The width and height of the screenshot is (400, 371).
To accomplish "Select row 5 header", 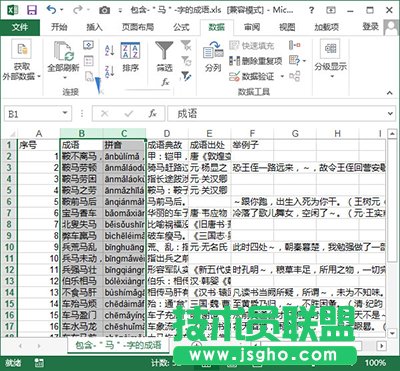I will coord(9,190).
